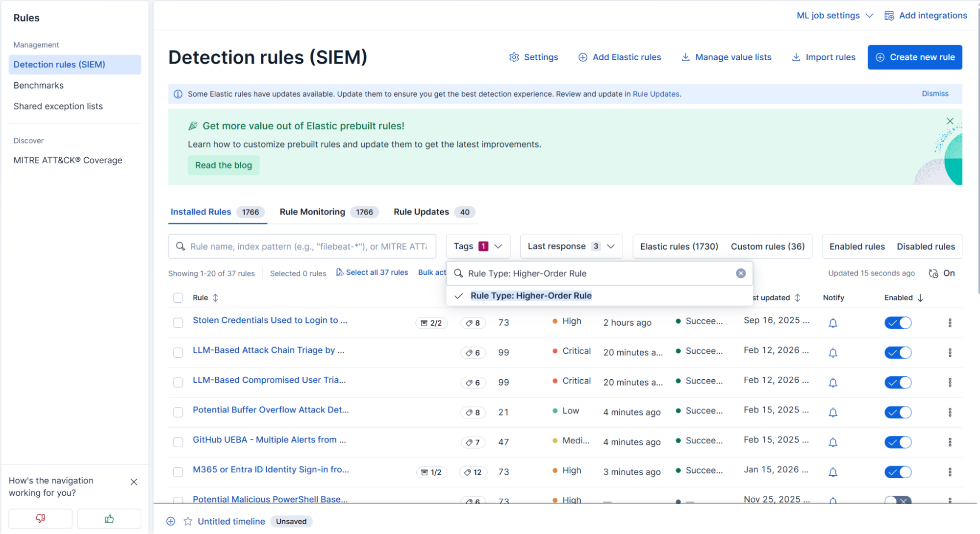The width and height of the screenshot is (980, 534).
Task: Sort by Enabled column arrow
Action: tap(920, 298)
